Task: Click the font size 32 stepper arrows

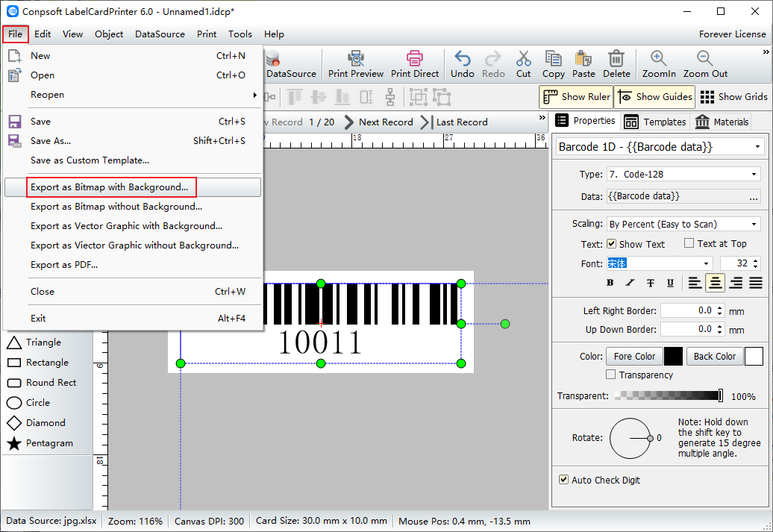Action: pyautogui.click(x=756, y=263)
